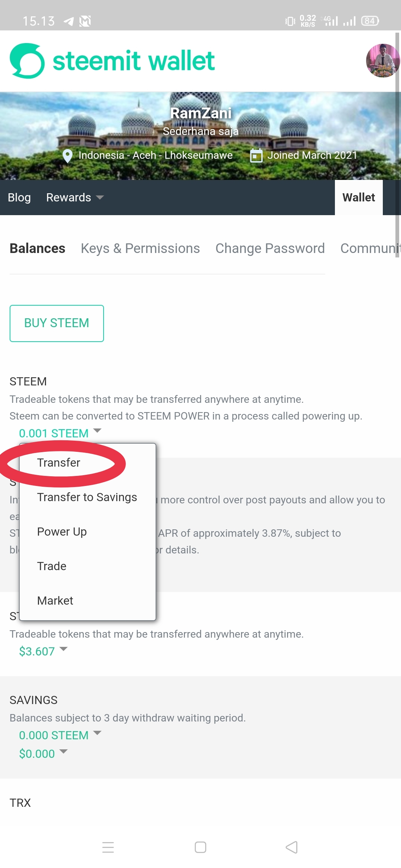Tap the calendar joined-date icon
This screenshot has height=868, width=401.
pyautogui.click(x=256, y=156)
